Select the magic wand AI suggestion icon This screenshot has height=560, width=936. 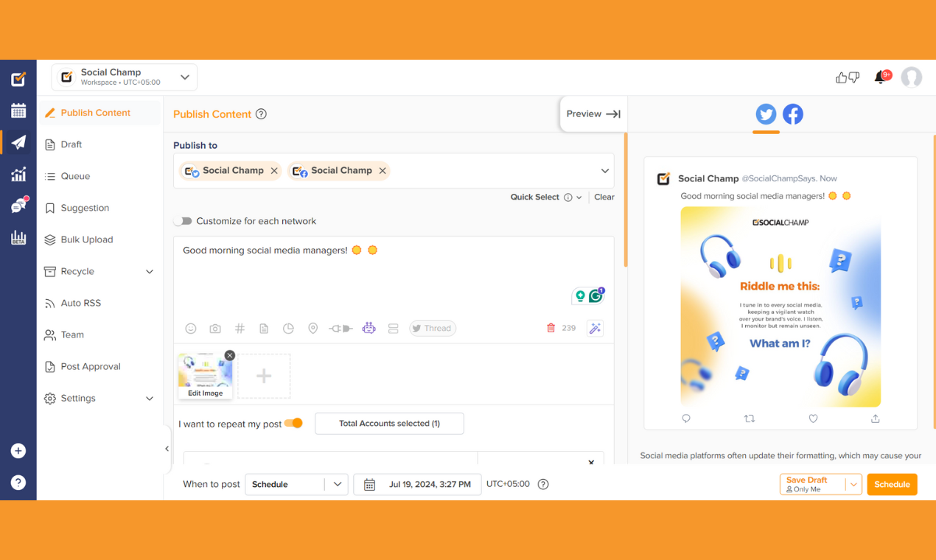pyautogui.click(x=595, y=328)
